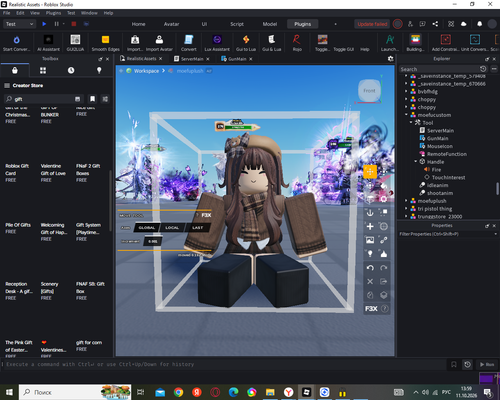Click the Explorer Search field
The height and width of the screenshot is (400, 500).
coord(439,69)
